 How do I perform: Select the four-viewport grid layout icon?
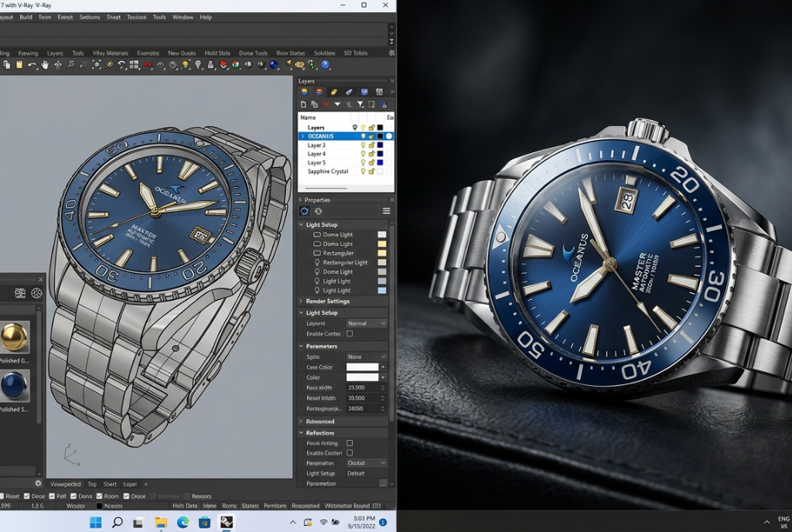coord(134,65)
